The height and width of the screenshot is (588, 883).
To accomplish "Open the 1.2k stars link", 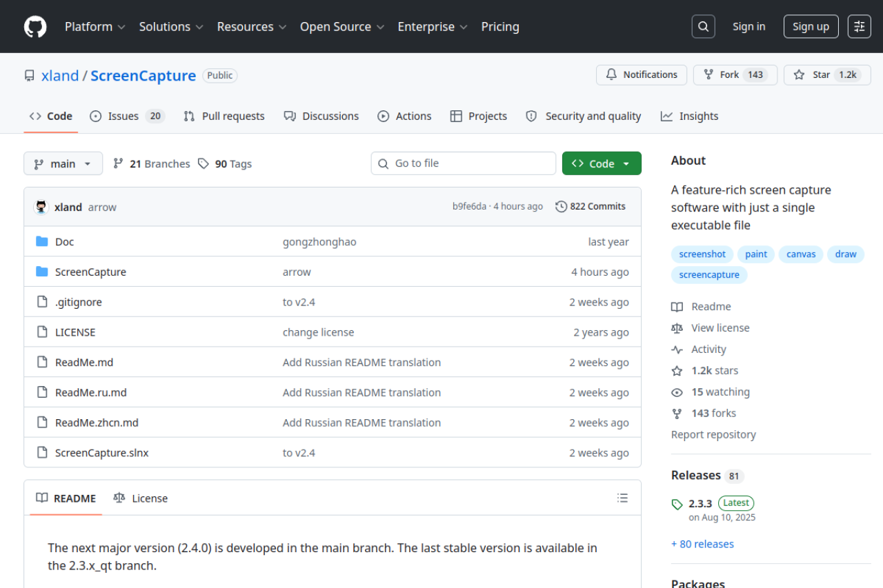I will tap(715, 371).
